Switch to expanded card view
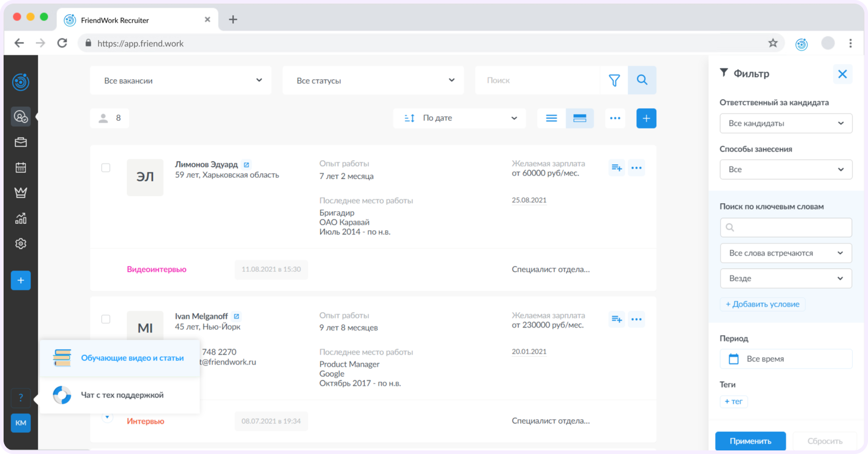The height and width of the screenshot is (454, 868). coord(580,118)
